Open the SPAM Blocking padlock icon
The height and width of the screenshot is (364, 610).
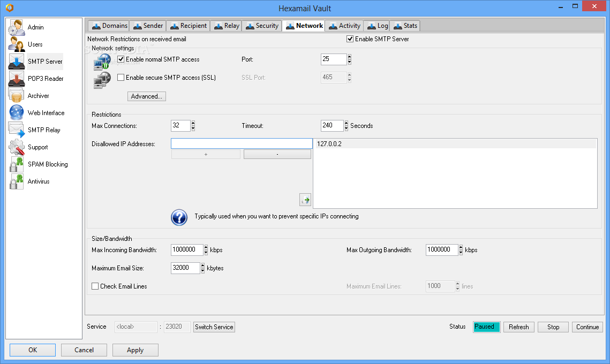pos(17,164)
